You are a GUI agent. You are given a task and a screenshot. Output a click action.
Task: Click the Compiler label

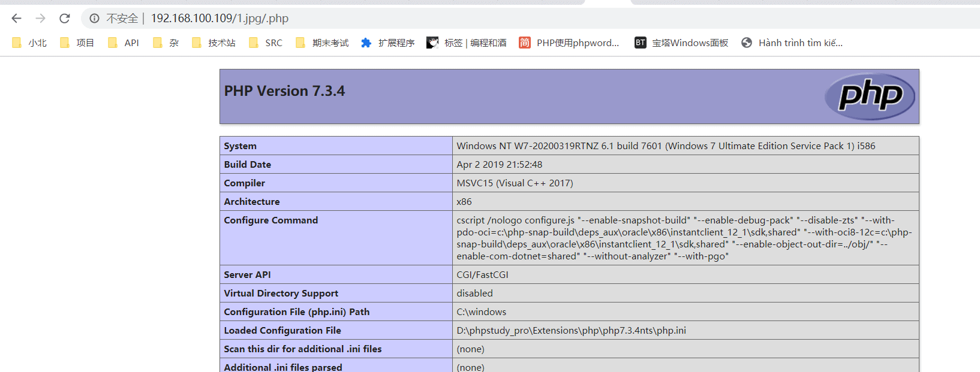point(244,183)
